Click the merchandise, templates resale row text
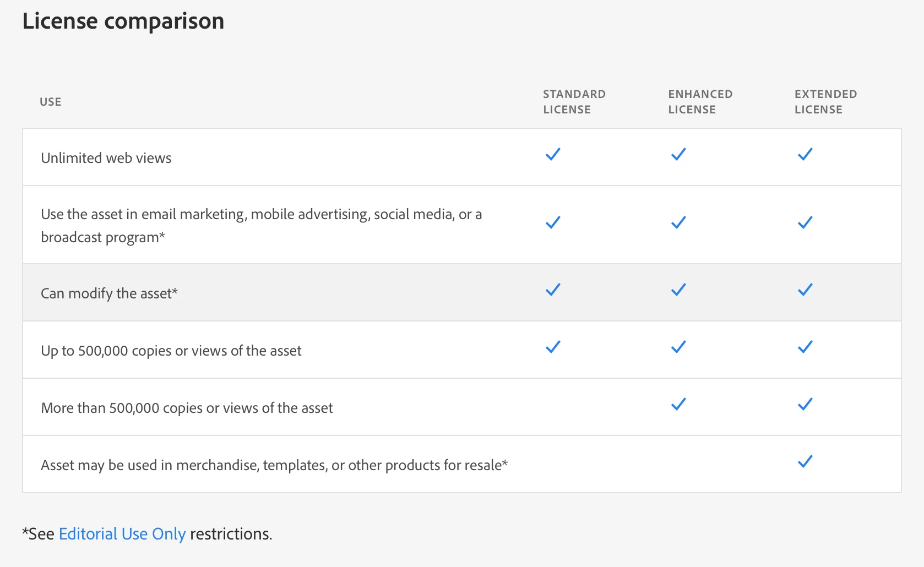The width and height of the screenshot is (924, 567). pos(274,465)
